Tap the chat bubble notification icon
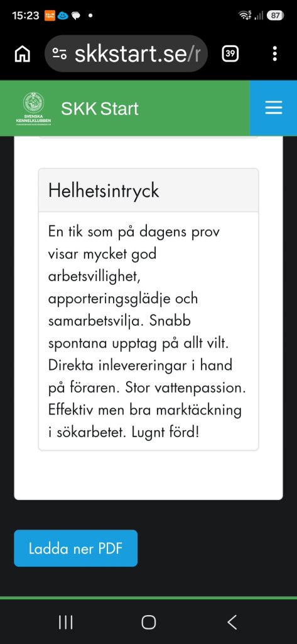297x644 pixels. click(76, 16)
